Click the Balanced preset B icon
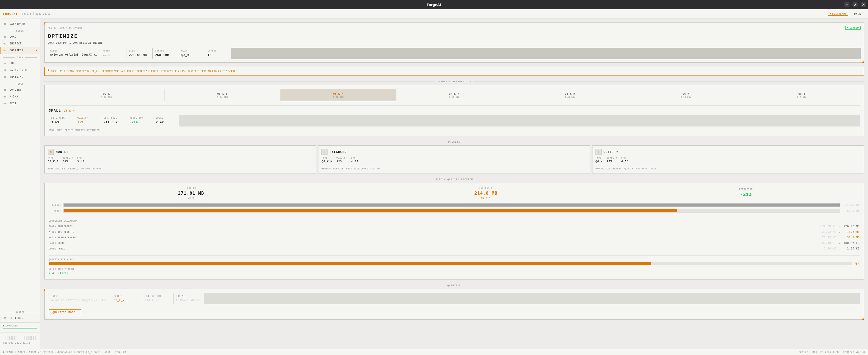 click(324, 152)
